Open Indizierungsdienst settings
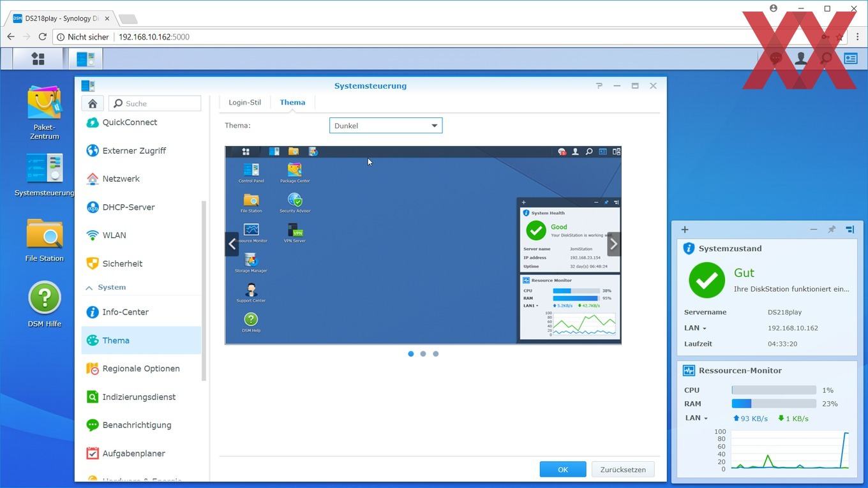The width and height of the screenshot is (868, 488). click(141, 396)
